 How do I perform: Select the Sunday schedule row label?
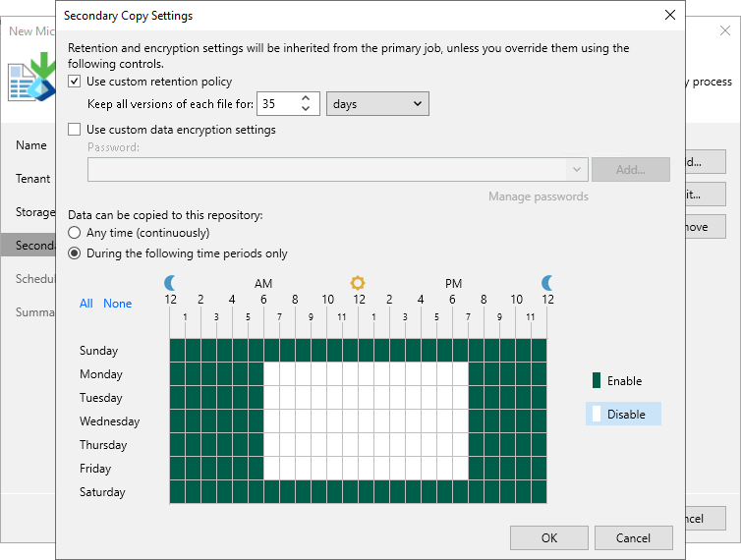pyautogui.click(x=99, y=351)
